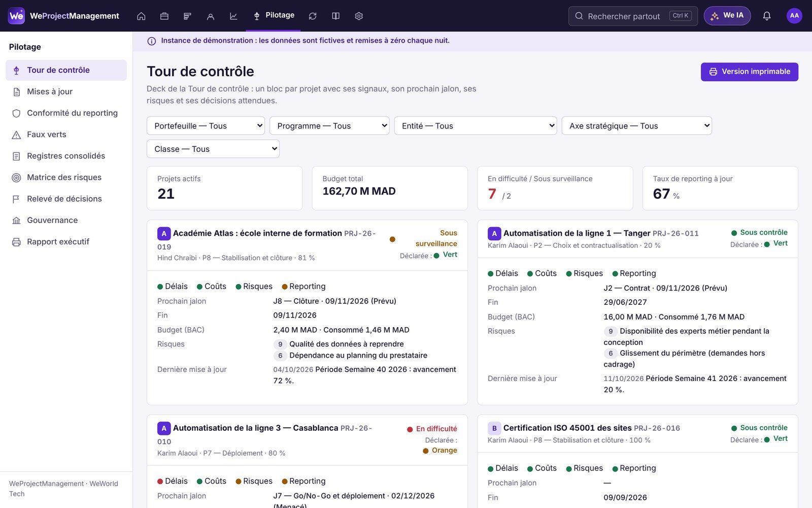The height and width of the screenshot is (508, 812).
Task: Open the settings gear icon
Action: (359, 16)
